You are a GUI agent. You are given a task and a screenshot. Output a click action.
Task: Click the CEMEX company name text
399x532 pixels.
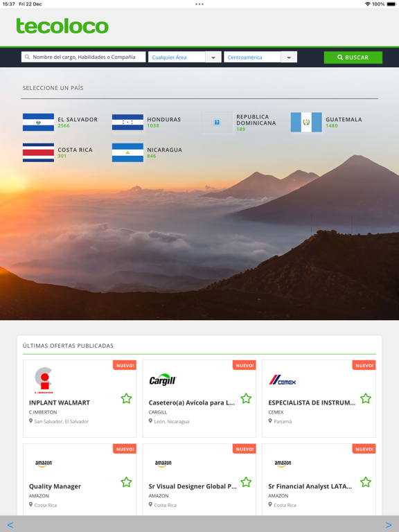276,412
